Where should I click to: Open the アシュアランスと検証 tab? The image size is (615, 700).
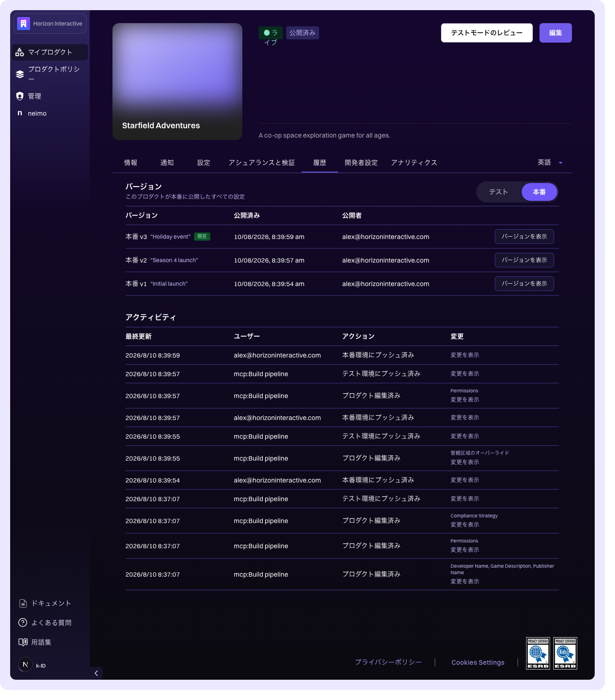click(262, 163)
